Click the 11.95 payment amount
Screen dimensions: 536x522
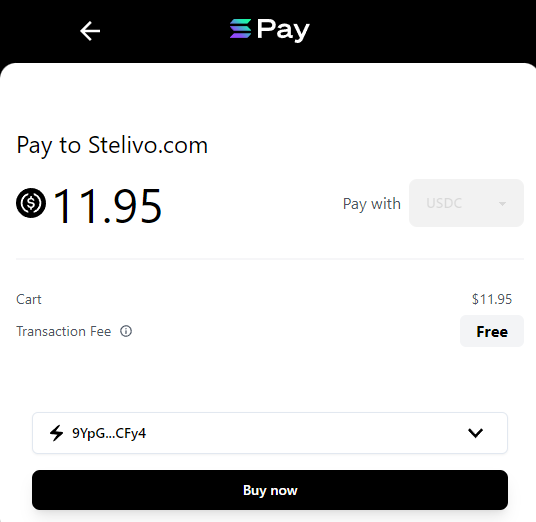(x=107, y=206)
